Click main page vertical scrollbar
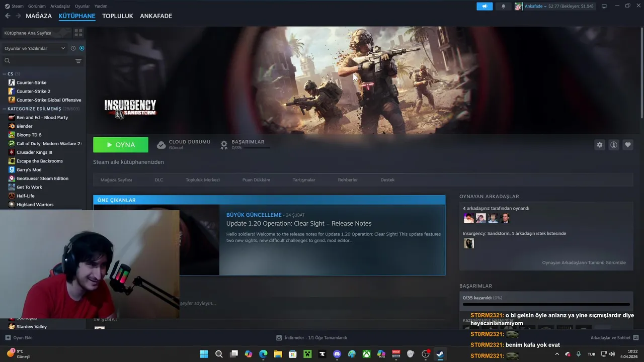The width and height of the screenshot is (644, 362). 641,73
